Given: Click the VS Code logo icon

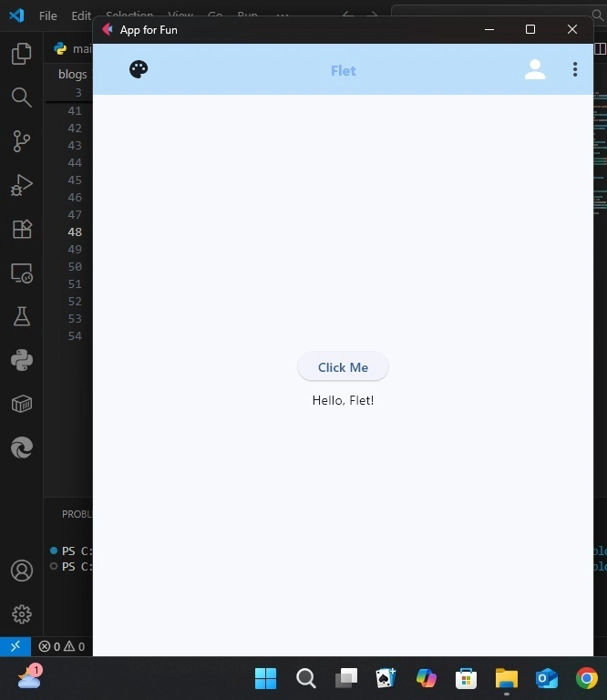Looking at the screenshot, I should point(16,15).
